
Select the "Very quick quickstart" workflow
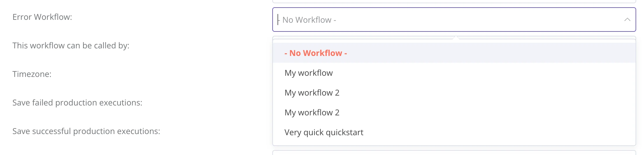pos(324,132)
